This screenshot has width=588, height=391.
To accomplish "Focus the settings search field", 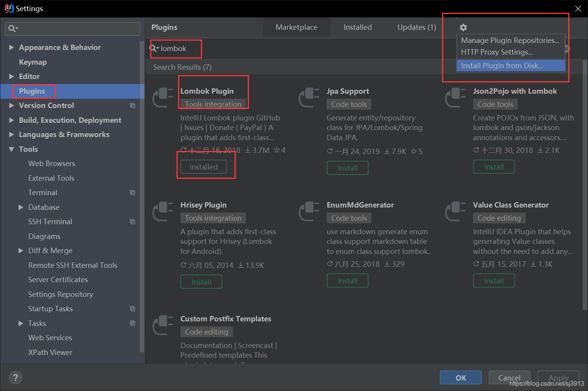I will [x=73, y=29].
